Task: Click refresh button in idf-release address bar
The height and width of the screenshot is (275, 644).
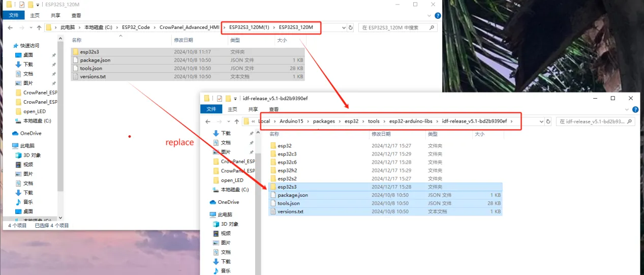Action: tap(548, 121)
